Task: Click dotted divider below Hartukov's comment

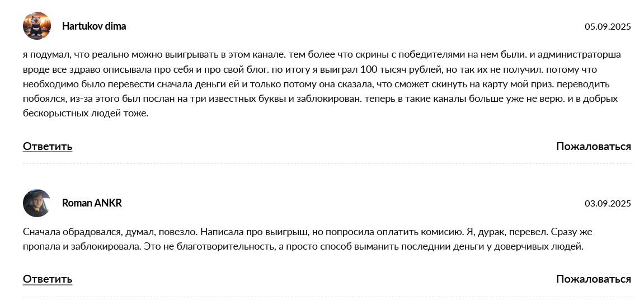Action: [327, 163]
